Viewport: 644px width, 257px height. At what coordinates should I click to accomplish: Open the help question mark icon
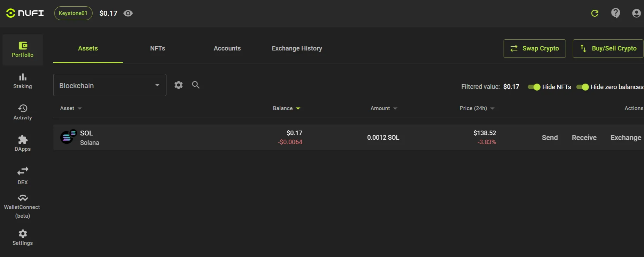pos(615,13)
